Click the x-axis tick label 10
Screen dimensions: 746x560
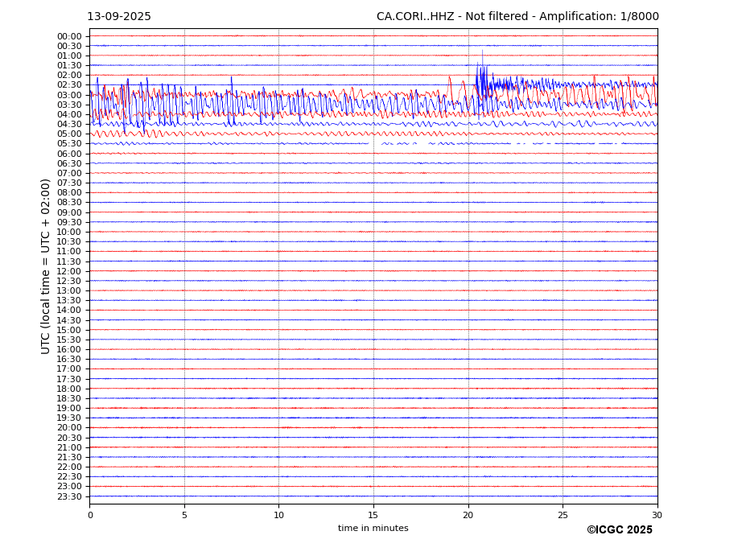click(x=278, y=515)
